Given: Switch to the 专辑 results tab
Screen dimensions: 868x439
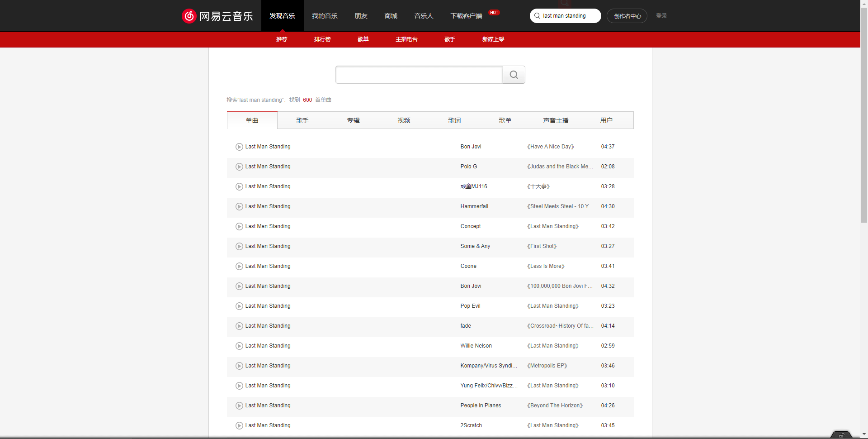Looking at the screenshot, I should point(353,120).
